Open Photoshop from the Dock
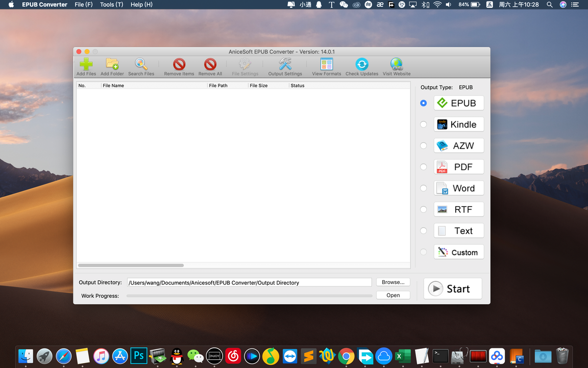This screenshot has width=588, height=368. 139,356
